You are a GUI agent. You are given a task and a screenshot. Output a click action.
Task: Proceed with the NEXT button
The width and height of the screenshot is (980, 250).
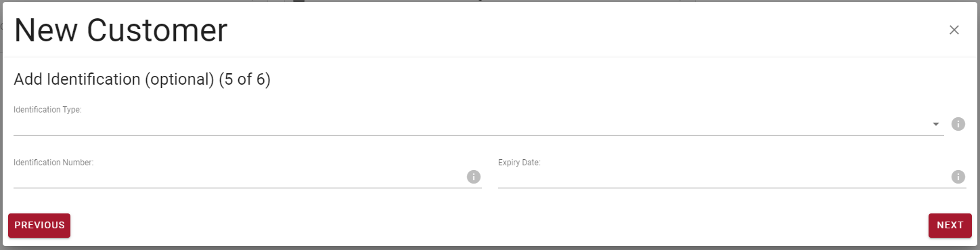tap(950, 226)
